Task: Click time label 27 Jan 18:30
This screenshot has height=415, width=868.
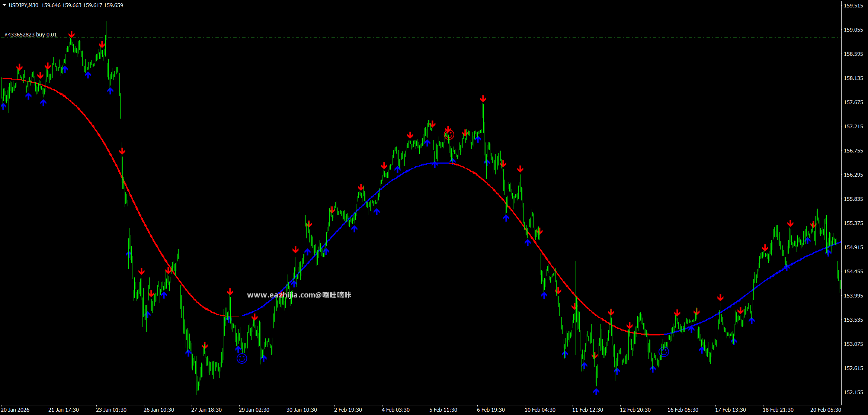Action: click(x=206, y=410)
